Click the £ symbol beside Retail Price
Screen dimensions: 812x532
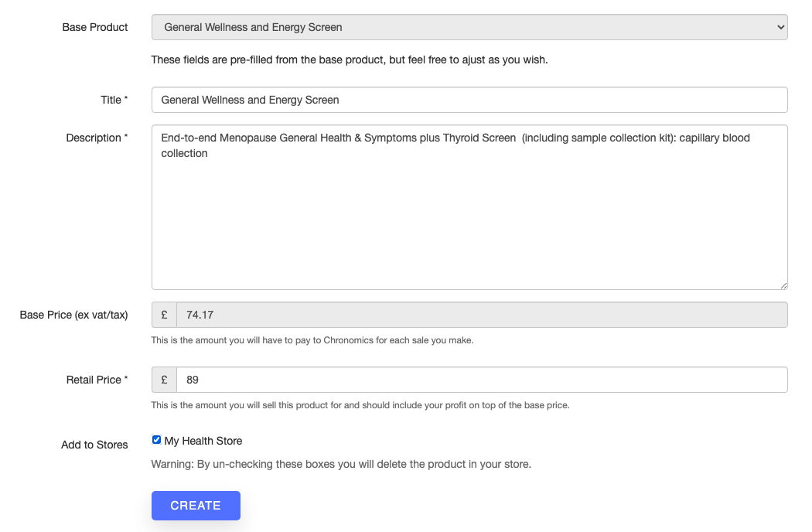point(164,380)
